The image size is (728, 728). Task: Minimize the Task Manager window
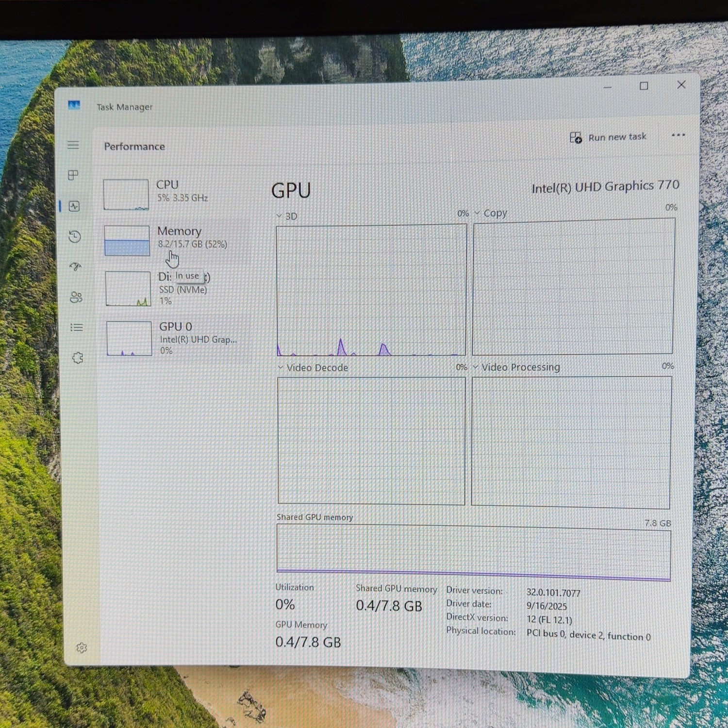pos(608,87)
